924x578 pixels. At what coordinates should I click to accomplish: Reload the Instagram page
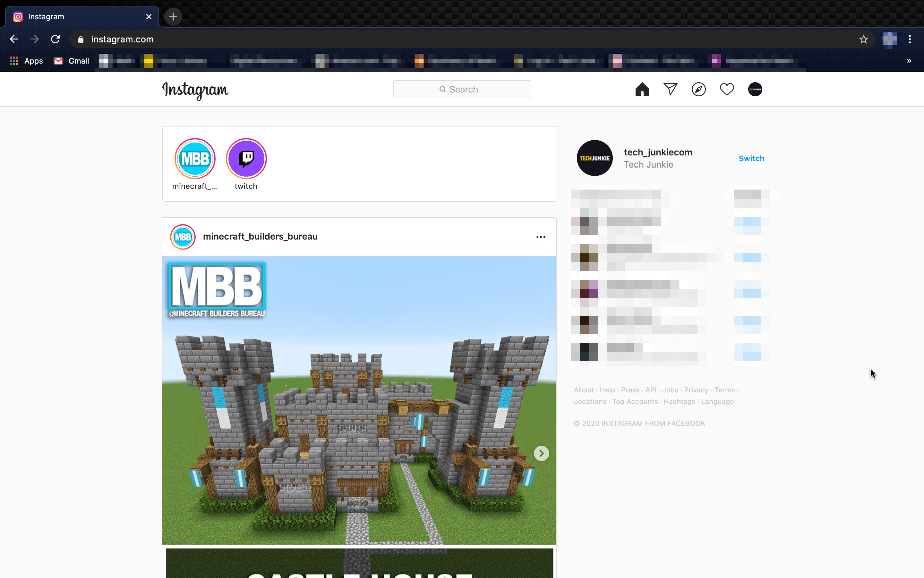[x=56, y=39]
